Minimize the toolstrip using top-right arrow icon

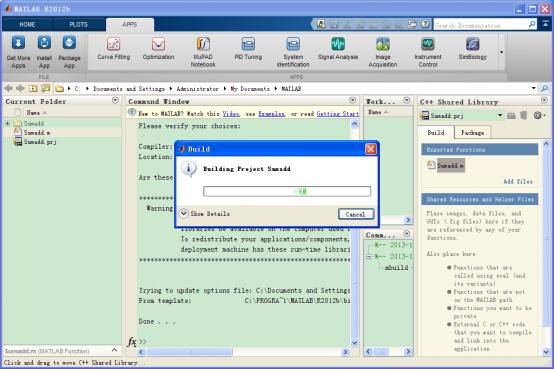pos(546,24)
